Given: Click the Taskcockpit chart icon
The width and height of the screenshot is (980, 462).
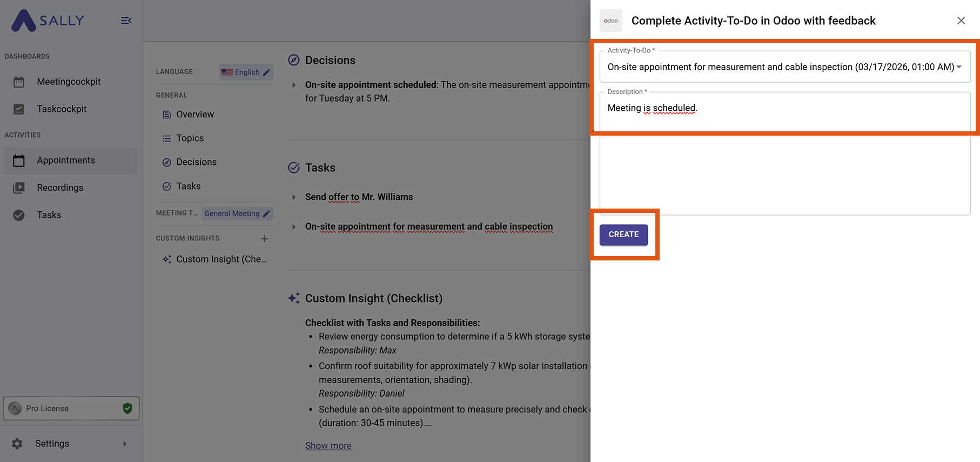Looking at the screenshot, I should click(19, 109).
